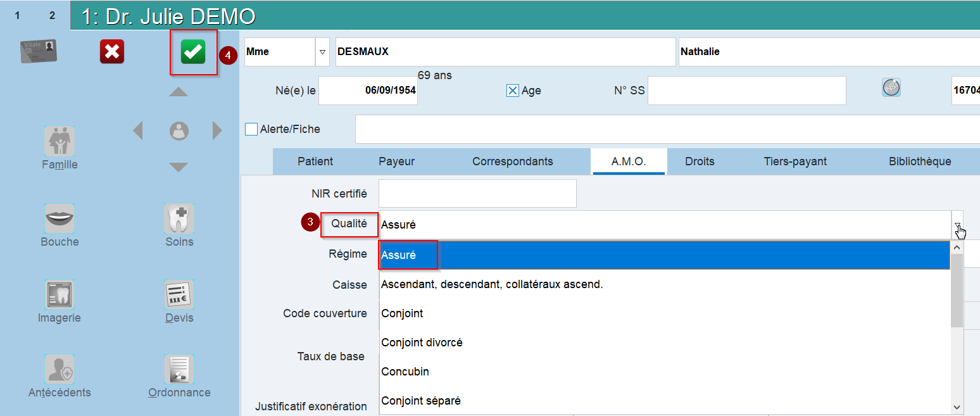Open the Imagerie module

click(60, 295)
